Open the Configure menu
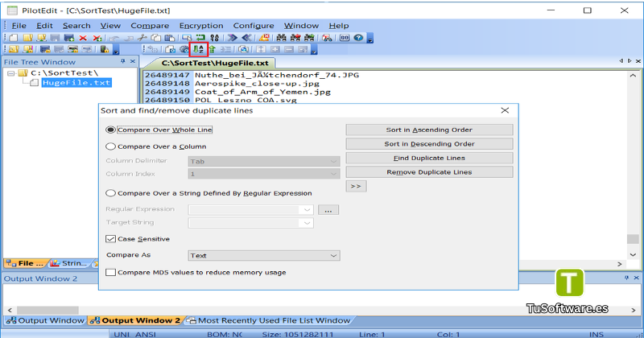644x338 pixels. pos(254,26)
